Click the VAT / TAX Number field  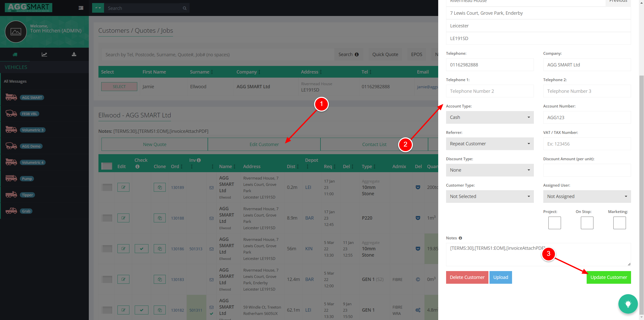pos(587,144)
